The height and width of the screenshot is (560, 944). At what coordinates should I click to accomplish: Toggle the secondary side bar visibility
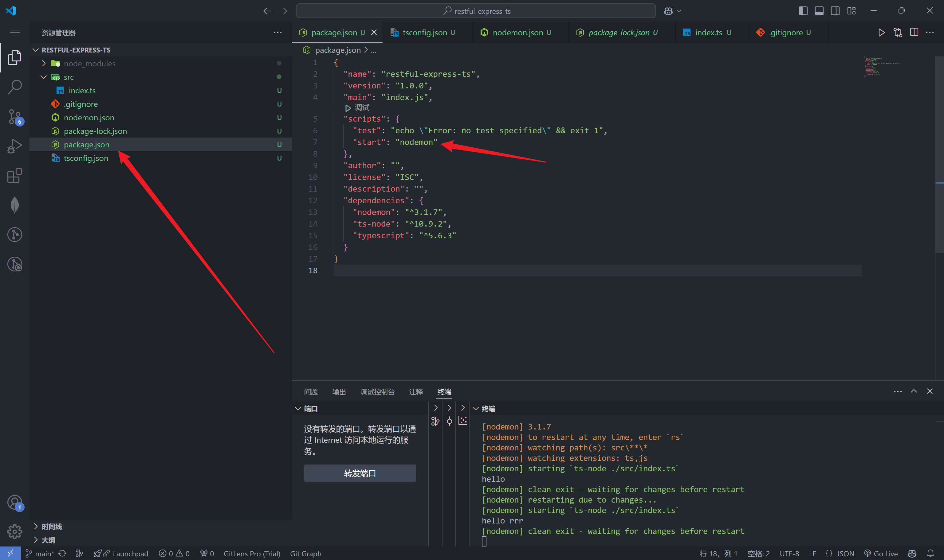tap(835, 11)
